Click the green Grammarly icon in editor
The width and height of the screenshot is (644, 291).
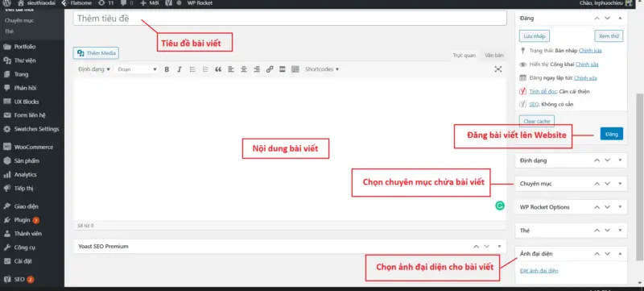(x=499, y=206)
